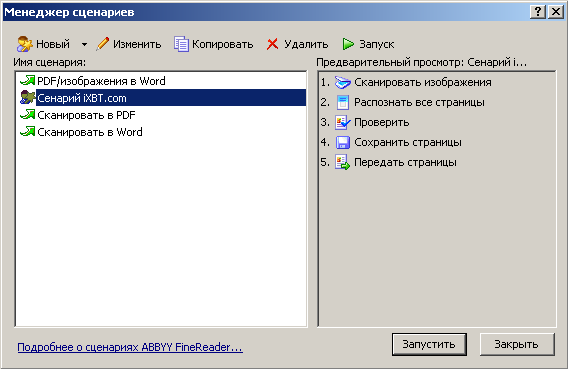Screen dimensions: 568x369
Task: Click the Сохранить страницы floppy icon
Action: (343, 142)
